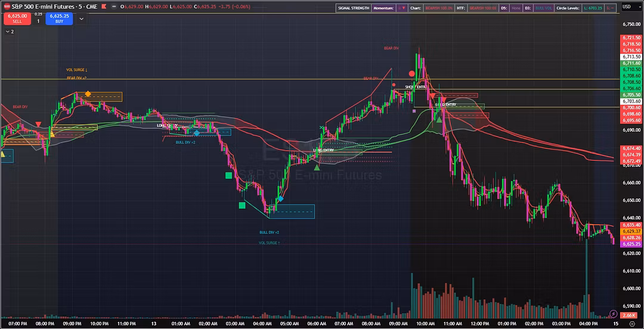644x329 pixels.
Task: Click the cyan diamond marker near 4:30 AM
Action: pos(280,198)
